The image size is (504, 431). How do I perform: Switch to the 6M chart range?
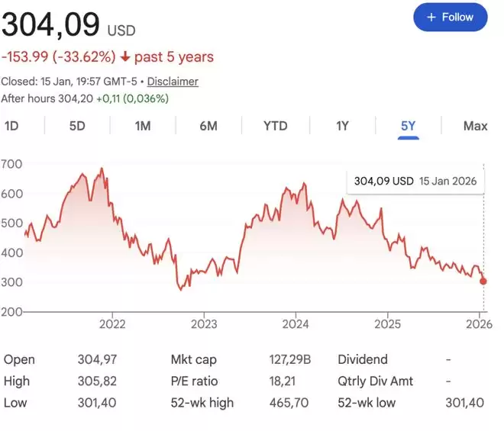pyautogui.click(x=208, y=126)
